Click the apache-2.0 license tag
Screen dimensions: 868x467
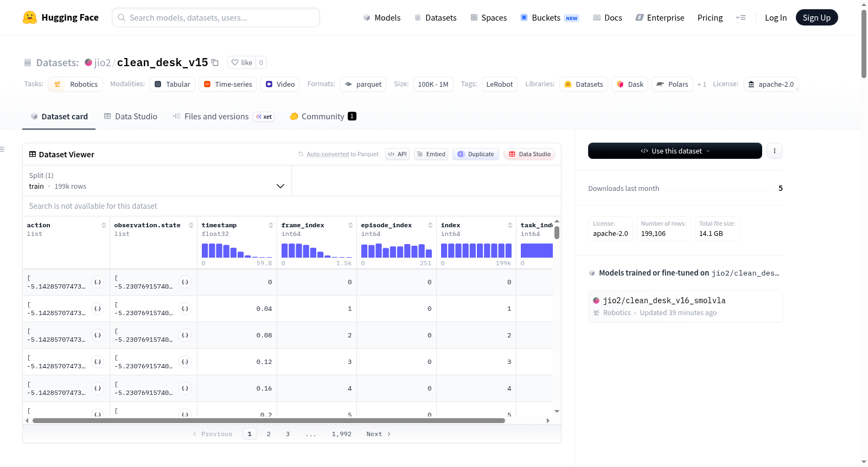point(771,84)
